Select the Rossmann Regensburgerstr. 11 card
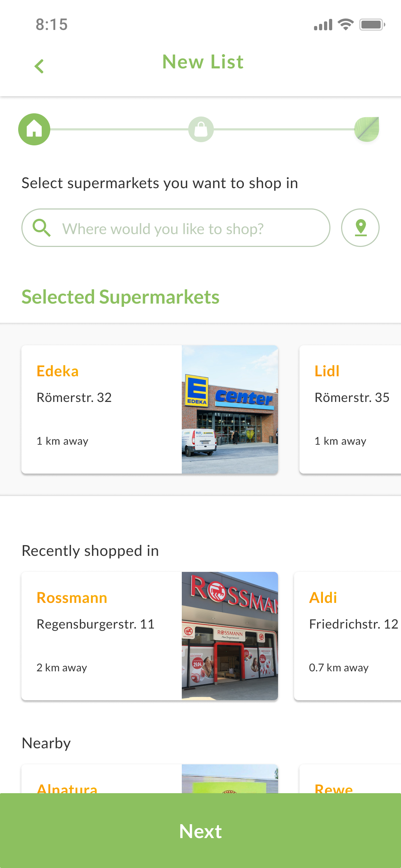This screenshot has height=868, width=401. click(150, 636)
